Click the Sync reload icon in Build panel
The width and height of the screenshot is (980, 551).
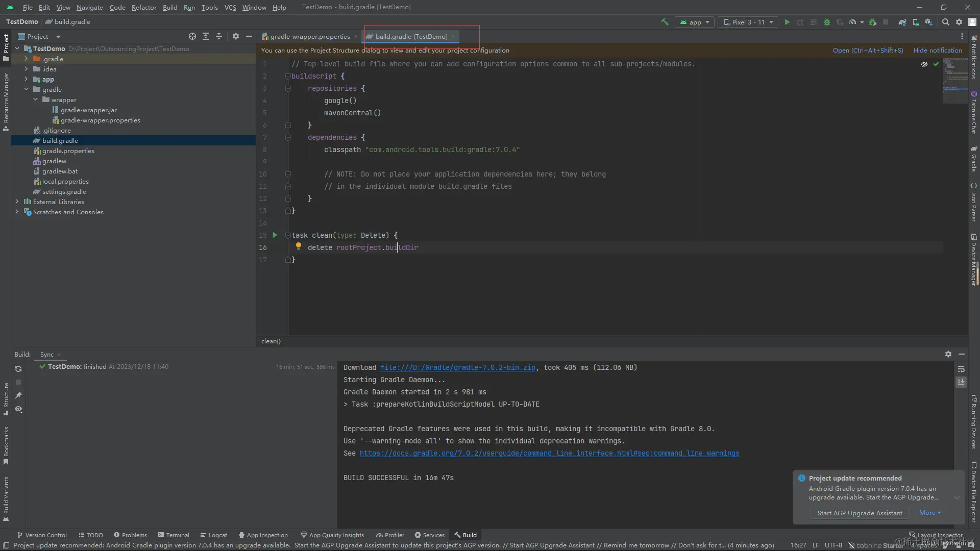click(x=18, y=369)
